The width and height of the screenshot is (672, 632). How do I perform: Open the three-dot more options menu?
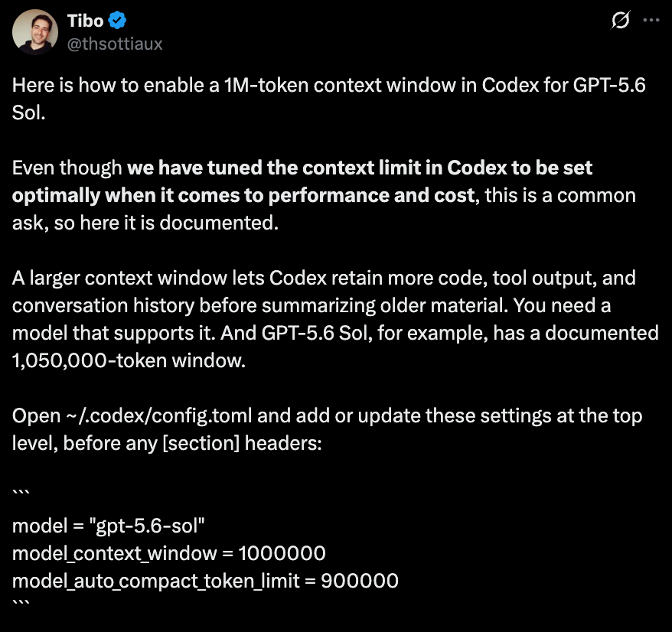point(651,20)
